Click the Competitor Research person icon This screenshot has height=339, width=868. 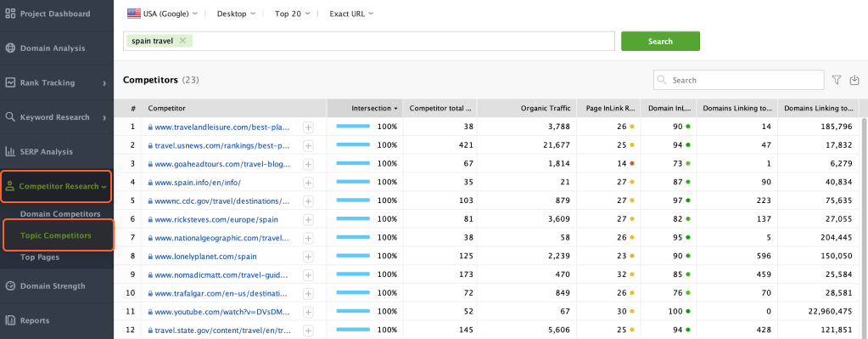point(10,186)
